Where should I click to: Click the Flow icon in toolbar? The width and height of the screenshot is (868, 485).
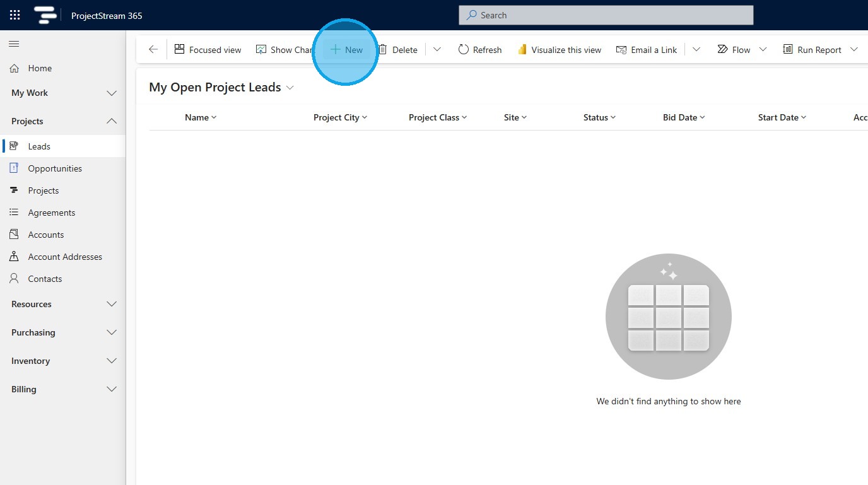click(723, 49)
